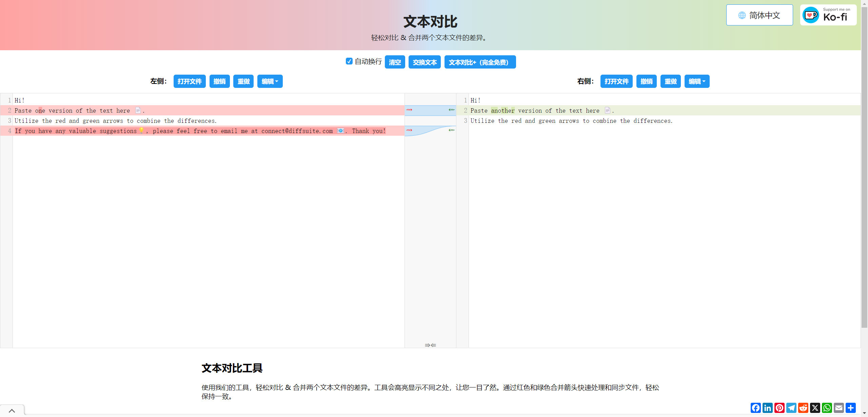The width and height of the screenshot is (868, 417).
Task: Swap texts using the 交换文本 button
Action: 424,62
